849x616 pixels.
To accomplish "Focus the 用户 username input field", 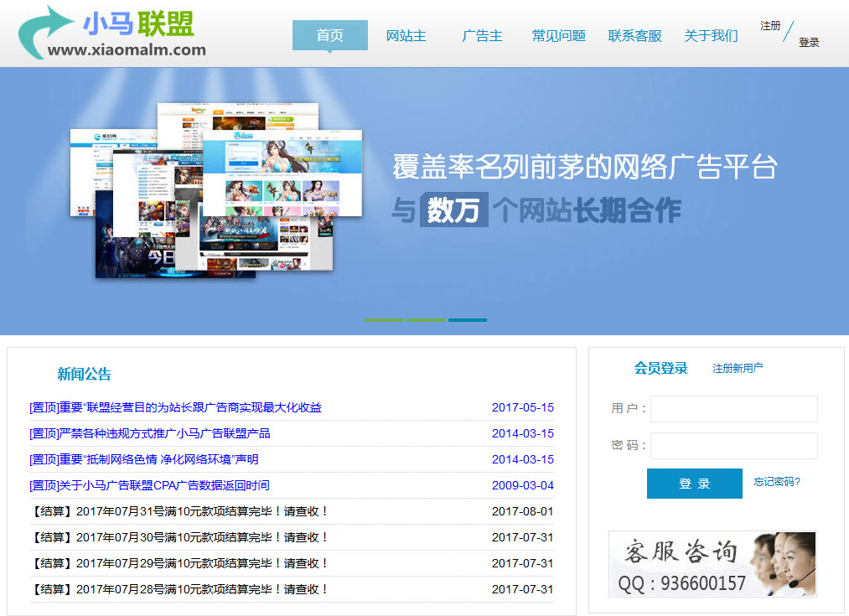I will click(733, 409).
